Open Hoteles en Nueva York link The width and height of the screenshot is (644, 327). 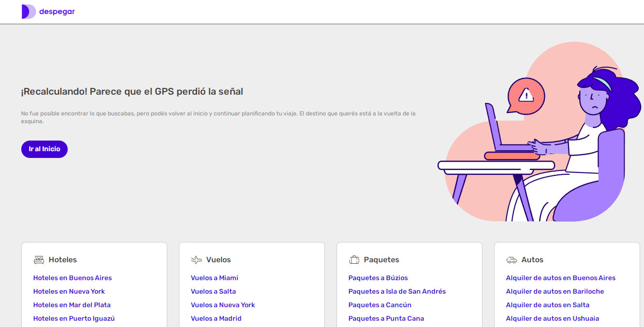[x=69, y=291]
